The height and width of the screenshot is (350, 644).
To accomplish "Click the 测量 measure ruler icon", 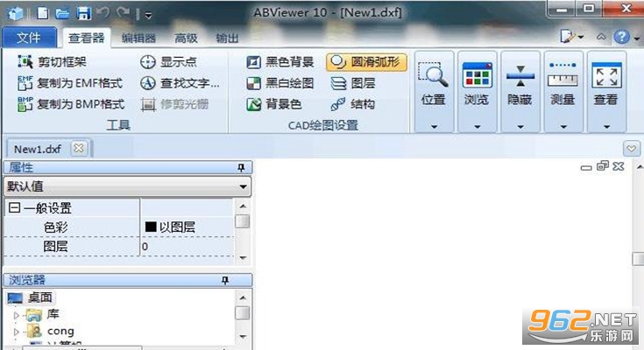I will (x=563, y=75).
